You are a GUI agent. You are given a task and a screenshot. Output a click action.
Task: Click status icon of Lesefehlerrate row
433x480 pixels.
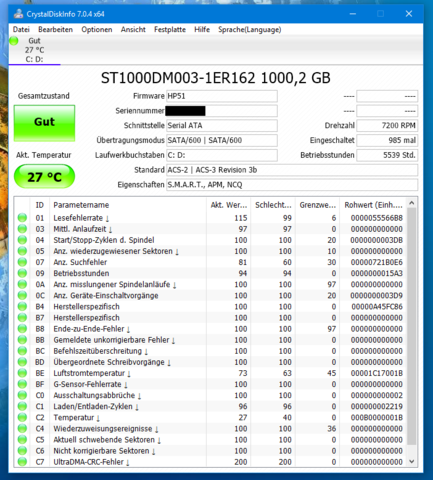(x=22, y=218)
